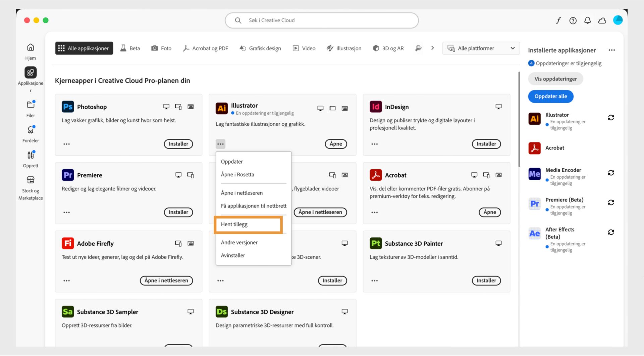
Task: Click the Acrobat app icon in the card
Action: point(376,175)
